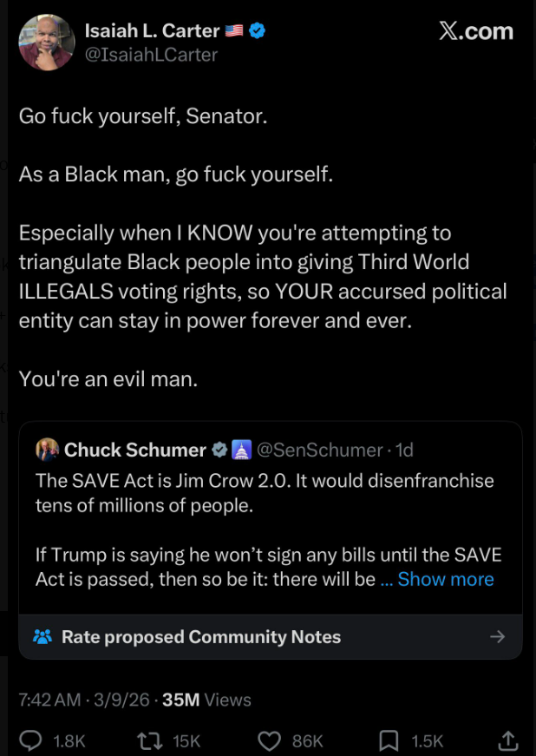Open the Rate proposed Community Notes arrow
The width and height of the screenshot is (536, 756).
497,636
